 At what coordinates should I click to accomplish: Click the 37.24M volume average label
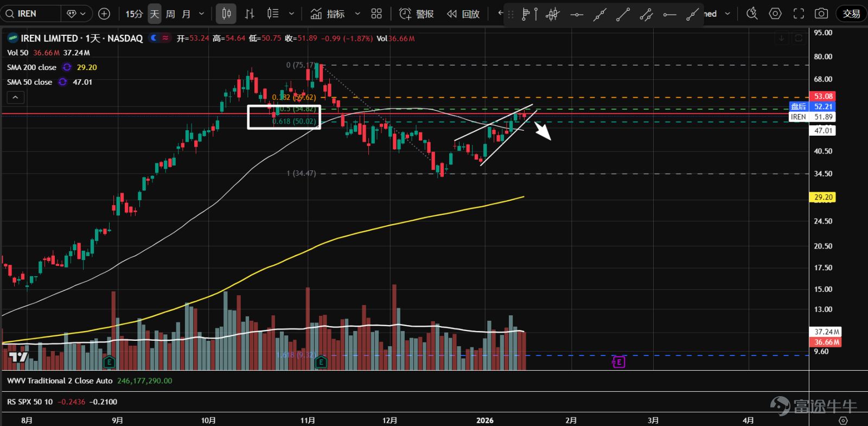pyautogui.click(x=826, y=332)
